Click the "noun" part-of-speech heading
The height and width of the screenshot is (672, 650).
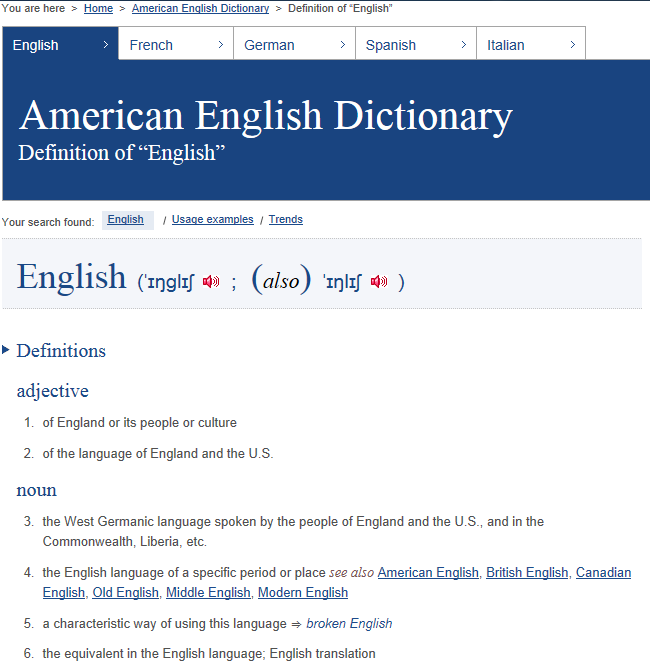36,490
